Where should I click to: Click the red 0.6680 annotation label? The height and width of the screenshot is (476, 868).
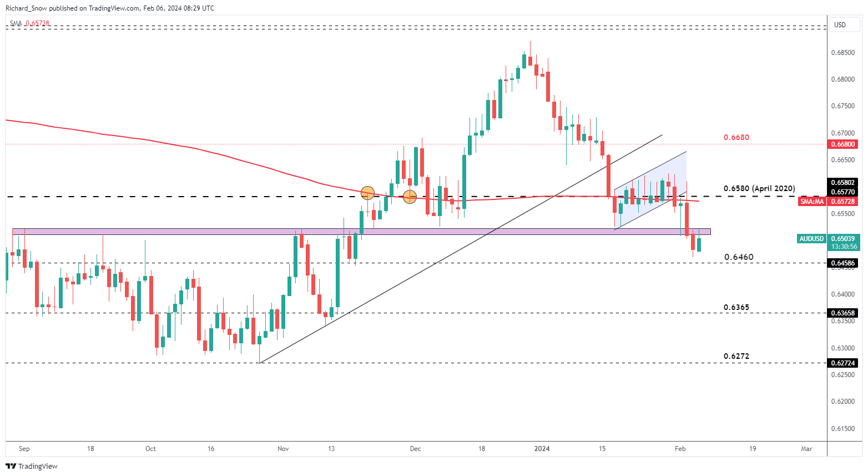point(736,137)
